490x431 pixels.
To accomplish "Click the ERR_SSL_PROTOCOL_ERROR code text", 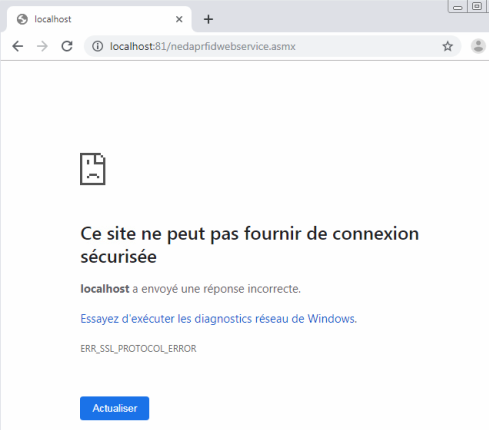I will point(138,349).
